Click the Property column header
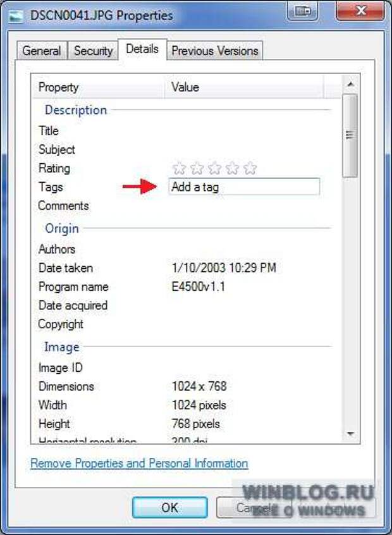This screenshot has width=392, height=535. [x=98, y=87]
